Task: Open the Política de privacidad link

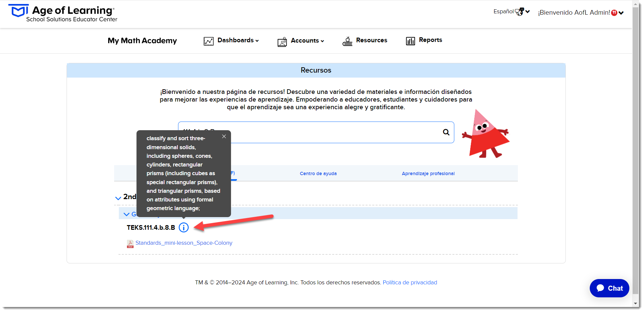Action: (x=410, y=282)
